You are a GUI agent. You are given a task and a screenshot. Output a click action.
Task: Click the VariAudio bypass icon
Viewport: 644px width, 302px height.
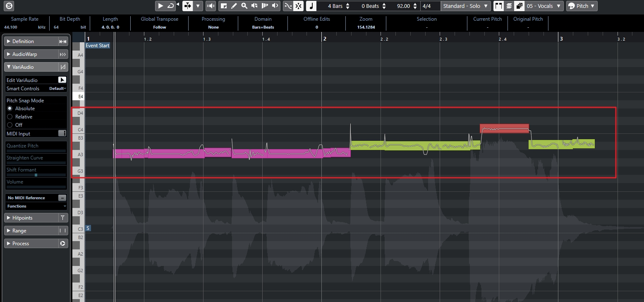pyautogui.click(x=63, y=67)
